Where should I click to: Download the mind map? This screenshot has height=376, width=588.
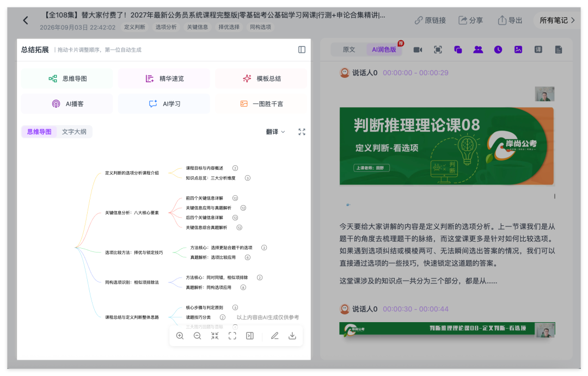click(x=292, y=336)
